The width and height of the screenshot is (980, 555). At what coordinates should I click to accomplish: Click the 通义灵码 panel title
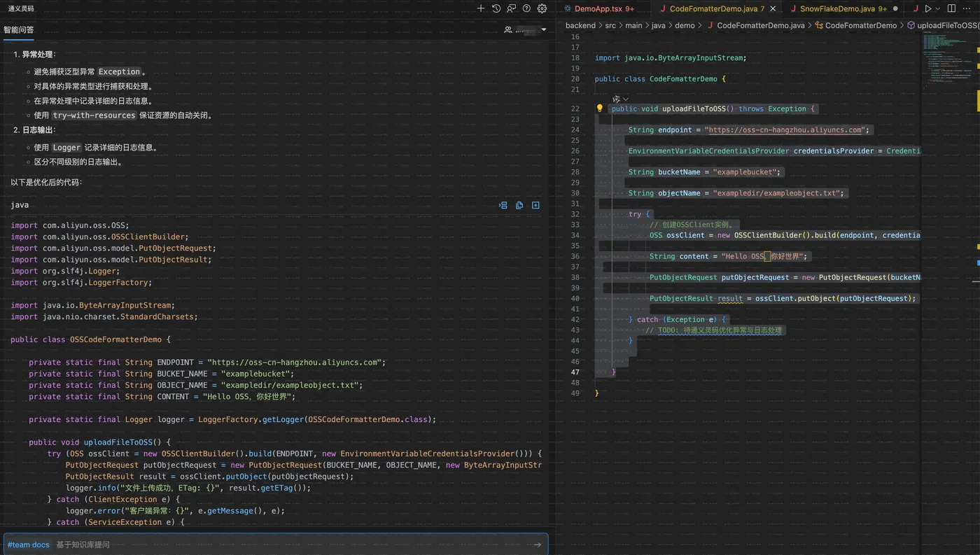click(20, 8)
